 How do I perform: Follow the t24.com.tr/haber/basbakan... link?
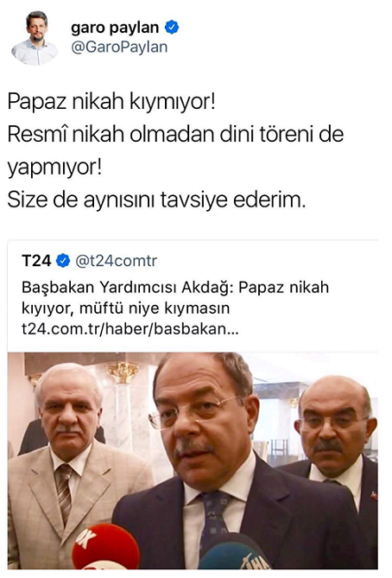[x=130, y=328]
